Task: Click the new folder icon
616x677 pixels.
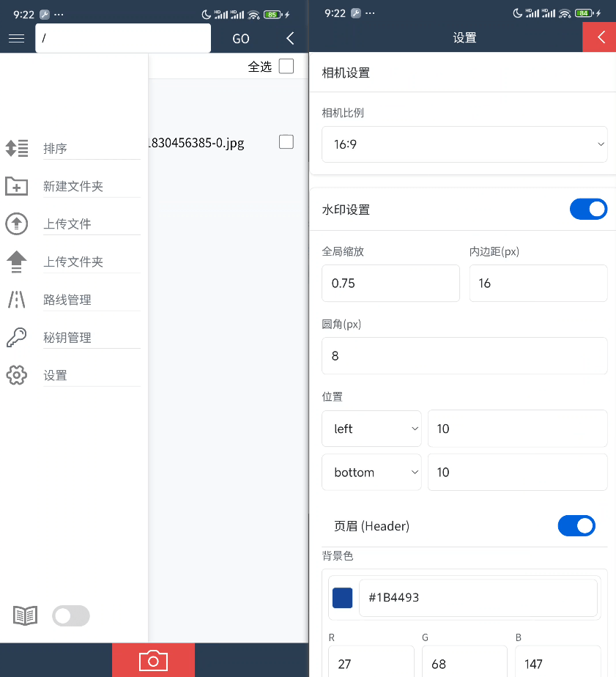Action: tap(18, 185)
